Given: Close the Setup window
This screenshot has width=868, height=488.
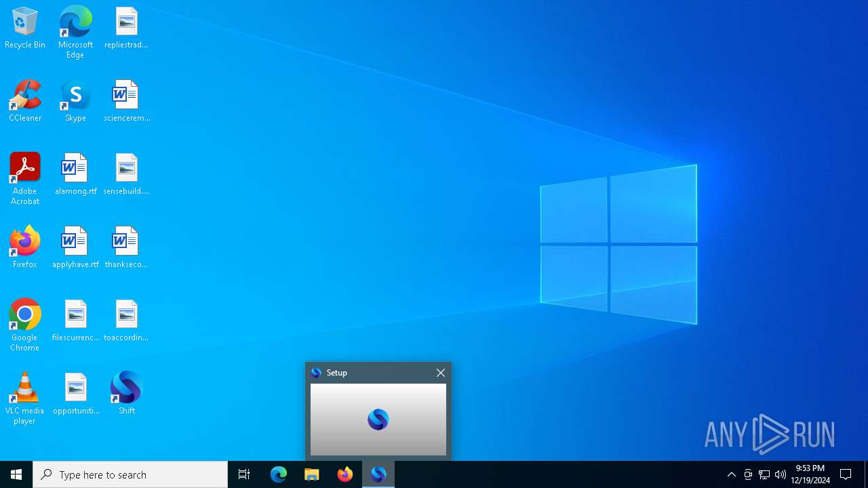Looking at the screenshot, I should [441, 373].
